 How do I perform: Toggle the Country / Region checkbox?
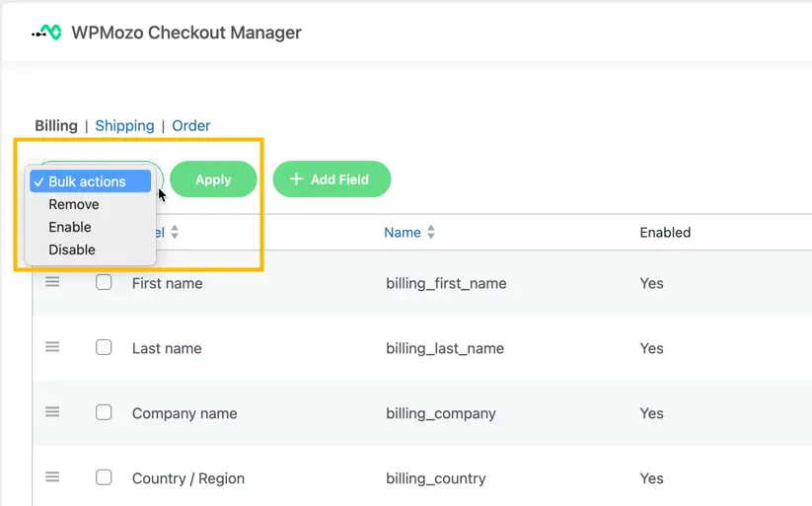tap(104, 477)
